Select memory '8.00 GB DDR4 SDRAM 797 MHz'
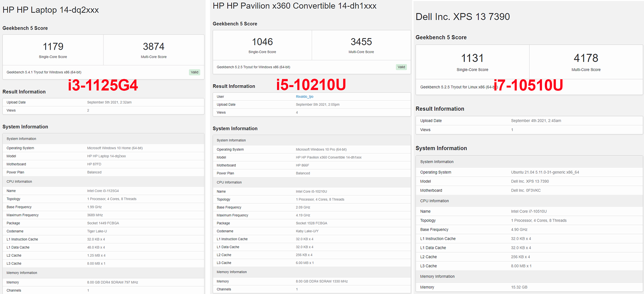This screenshot has height=294, width=644. tap(112, 282)
